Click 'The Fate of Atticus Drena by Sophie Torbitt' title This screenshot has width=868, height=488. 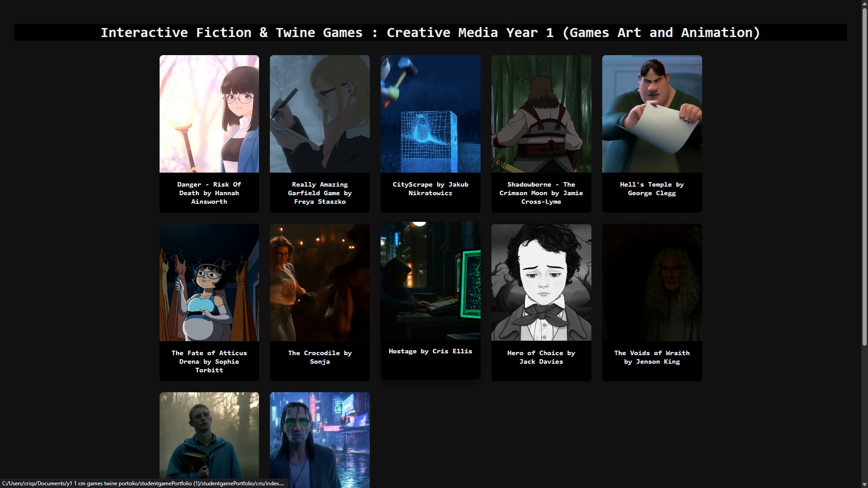pyautogui.click(x=209, y=361)
